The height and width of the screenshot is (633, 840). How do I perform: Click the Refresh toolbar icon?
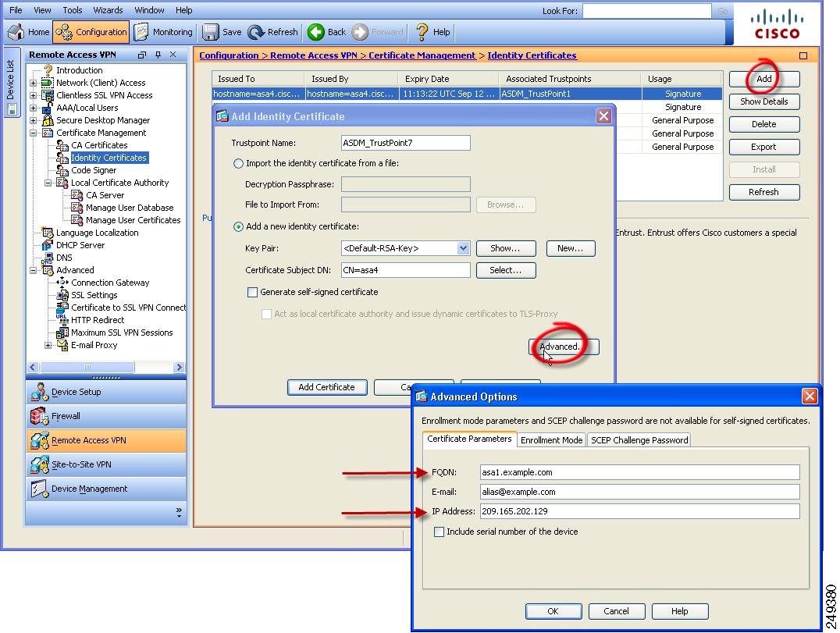tap(256, 32)
